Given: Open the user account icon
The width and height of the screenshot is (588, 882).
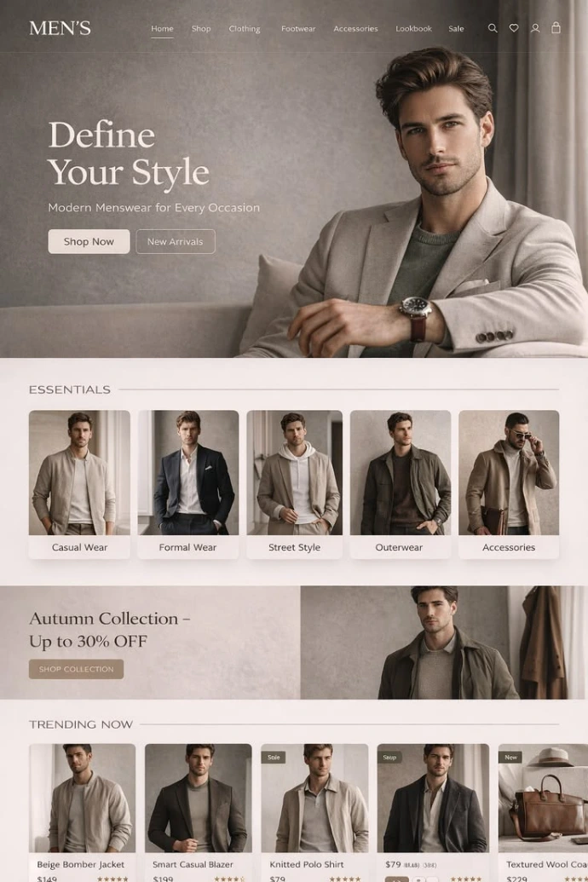Looking at the screenshot, I should 535,28.
